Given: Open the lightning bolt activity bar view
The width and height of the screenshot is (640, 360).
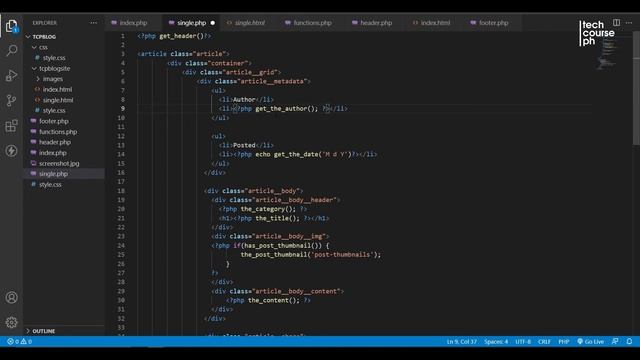Looking at the screenshot, I should 11,151.
